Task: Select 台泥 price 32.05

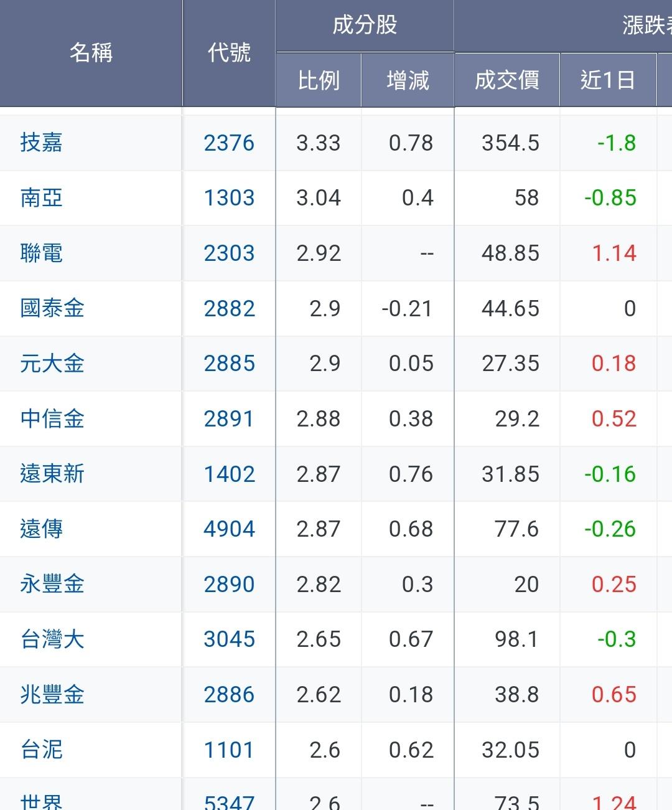Action: 510,750
